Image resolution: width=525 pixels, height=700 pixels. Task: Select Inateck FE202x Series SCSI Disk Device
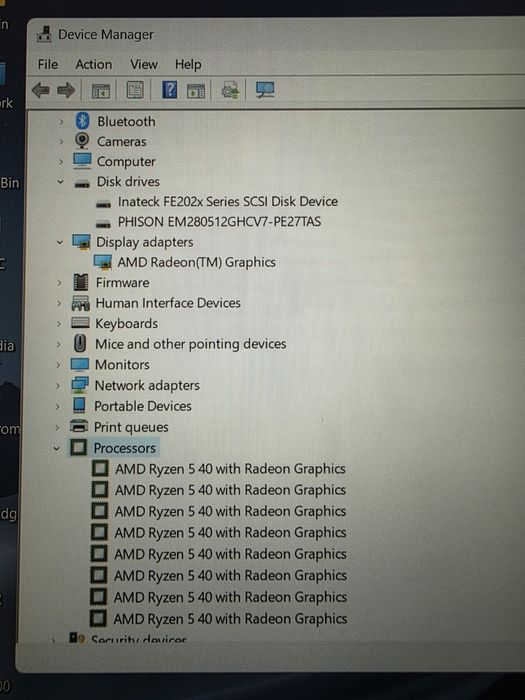(x=228, y=201)
